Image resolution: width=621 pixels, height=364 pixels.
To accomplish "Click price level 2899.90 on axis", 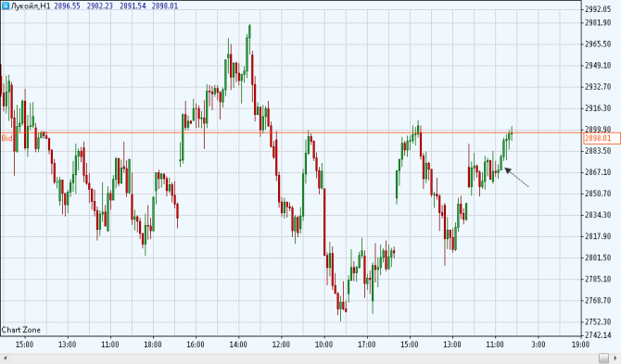I will click(598, 130).
